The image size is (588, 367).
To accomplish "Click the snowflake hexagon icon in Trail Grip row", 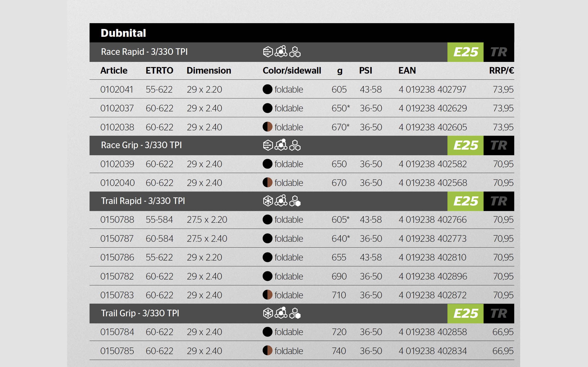I will pos(268,313).
